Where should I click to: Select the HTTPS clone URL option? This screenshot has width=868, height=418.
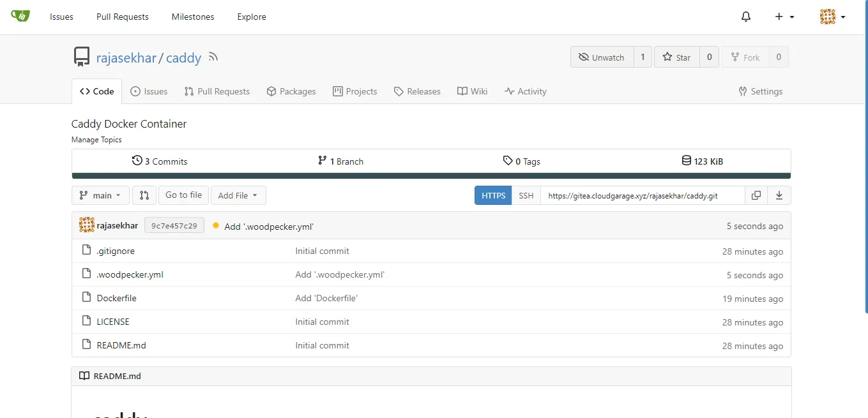493,195
